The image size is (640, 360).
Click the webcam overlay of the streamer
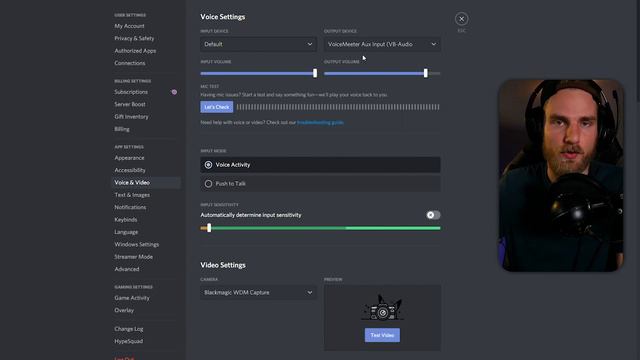point(561,176)
